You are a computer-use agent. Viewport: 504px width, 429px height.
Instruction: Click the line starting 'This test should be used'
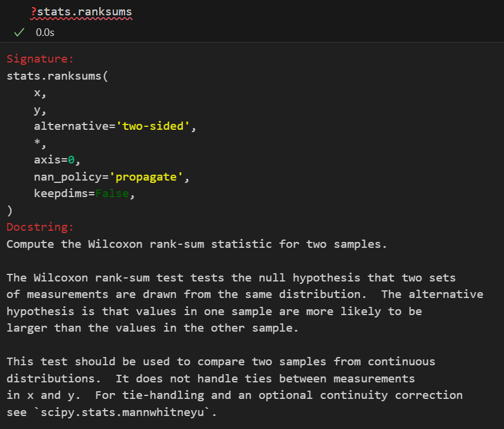(221, 362)
